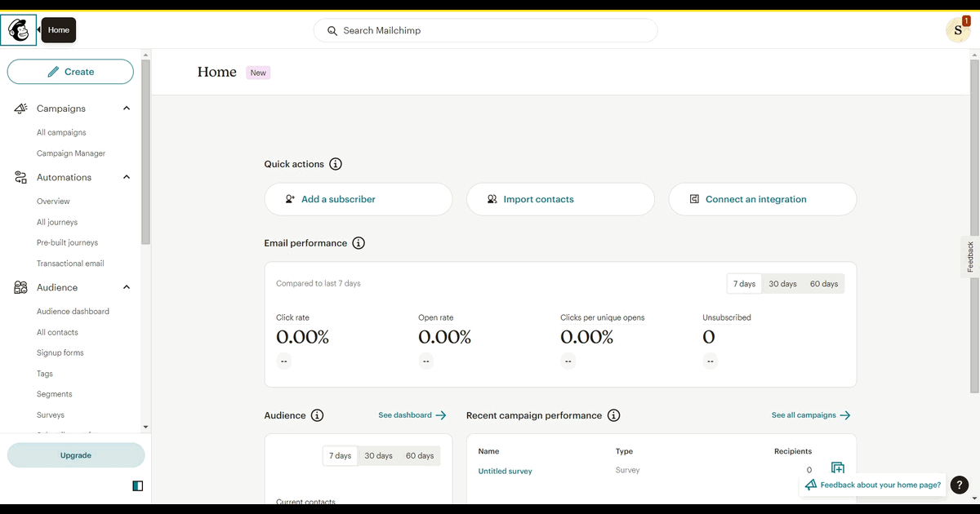Click the Click rate 0.00% value
Viewport: 980px width, 514px height.
[303, 337]
